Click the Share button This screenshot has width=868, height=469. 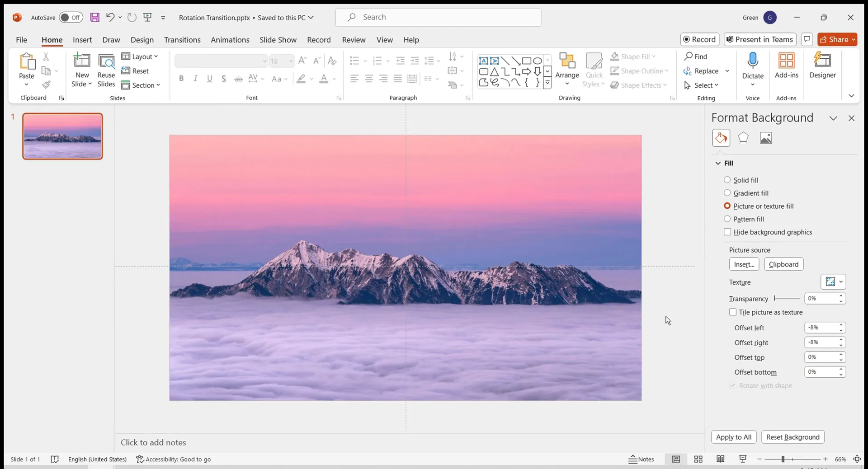[837, 39]
